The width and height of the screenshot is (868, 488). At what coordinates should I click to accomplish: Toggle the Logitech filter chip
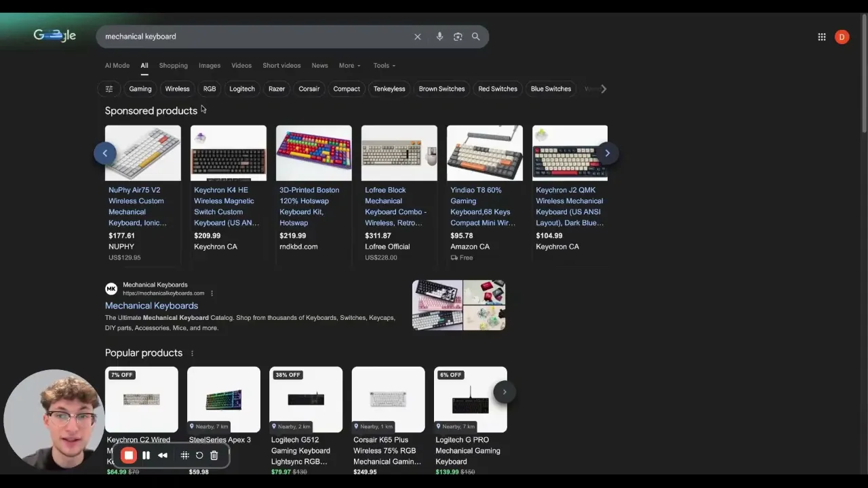pos(242,89)
